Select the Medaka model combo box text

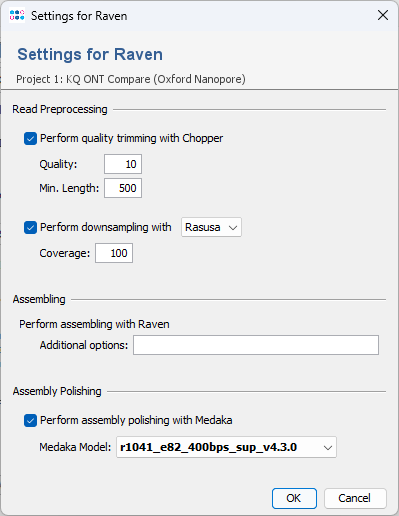pos(208,447)
